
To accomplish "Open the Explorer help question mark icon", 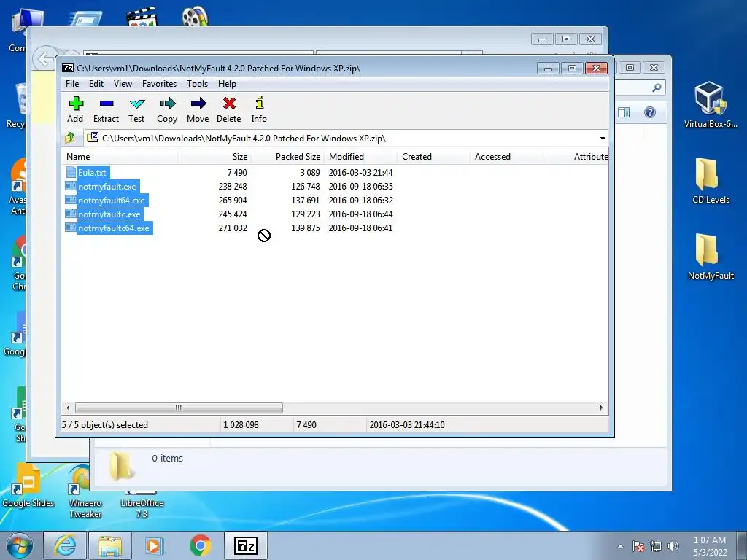I will [x=650, y=112].
